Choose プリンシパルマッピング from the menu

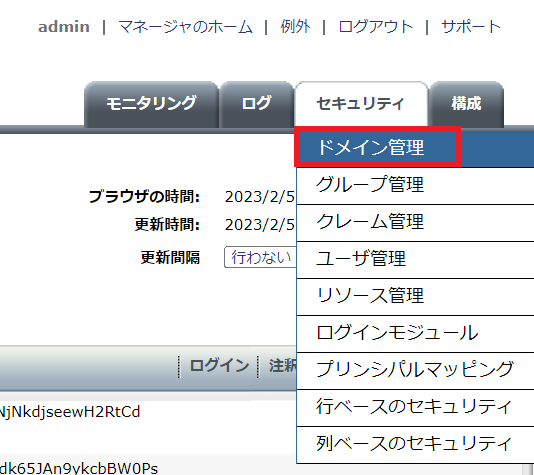[415, 370]
